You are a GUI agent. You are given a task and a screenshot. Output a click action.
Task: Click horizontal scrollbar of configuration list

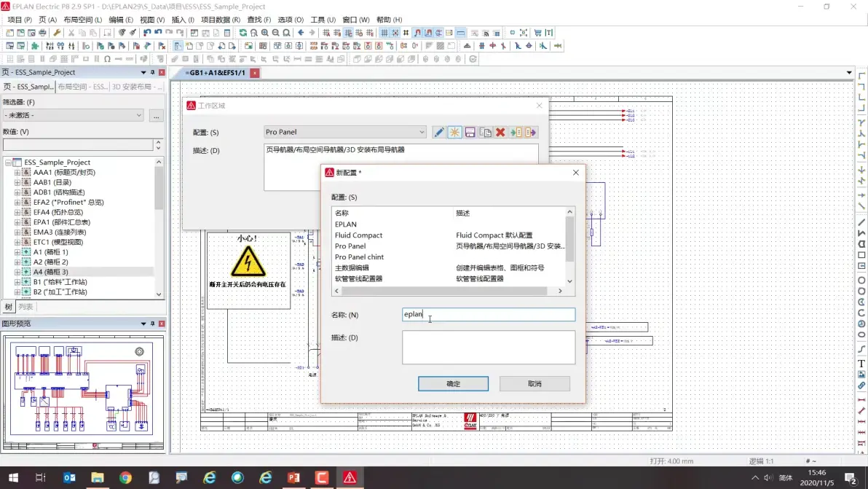click(x=444, y=291)
